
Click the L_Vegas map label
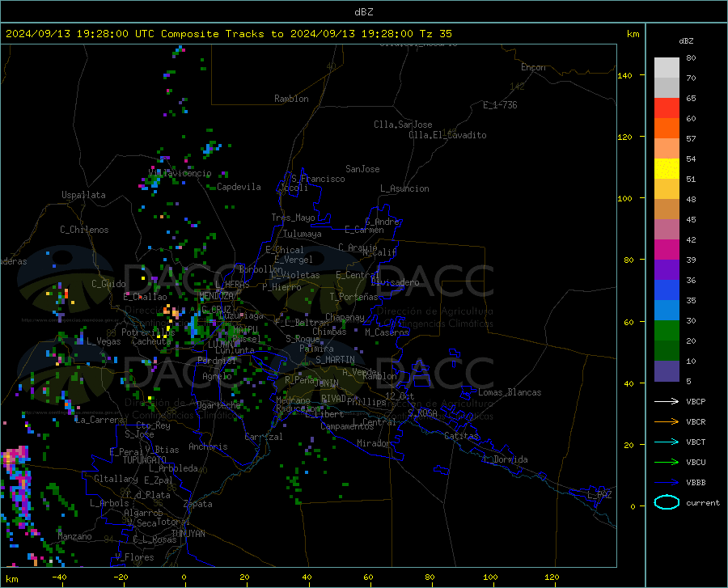coord(104,341)
